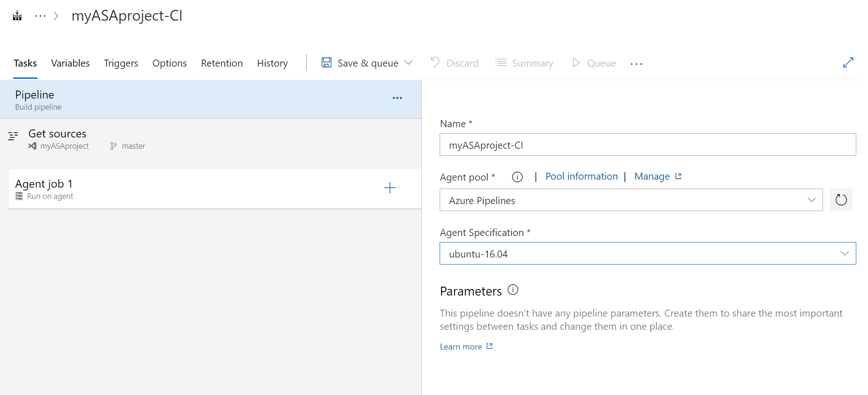Refresh the agent pool list
Image resolution: width=868 pixels, height=395 pixels.
841,200
